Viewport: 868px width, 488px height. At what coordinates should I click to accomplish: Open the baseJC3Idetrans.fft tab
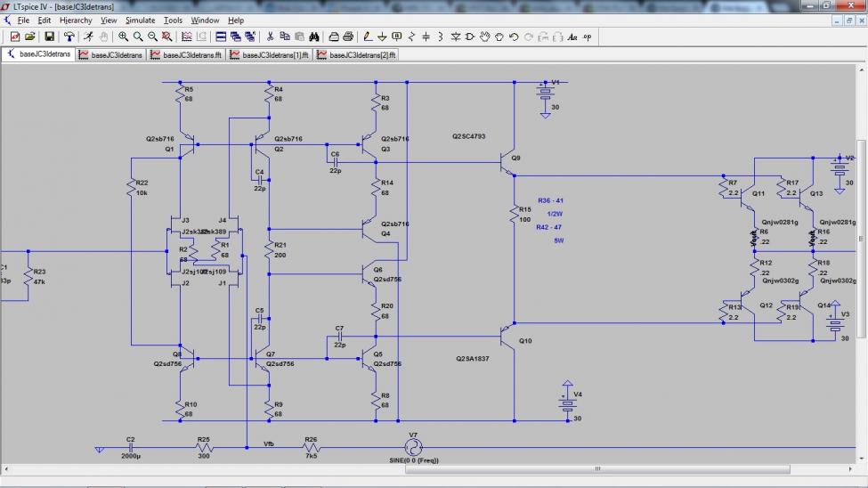tap(187, 55)
